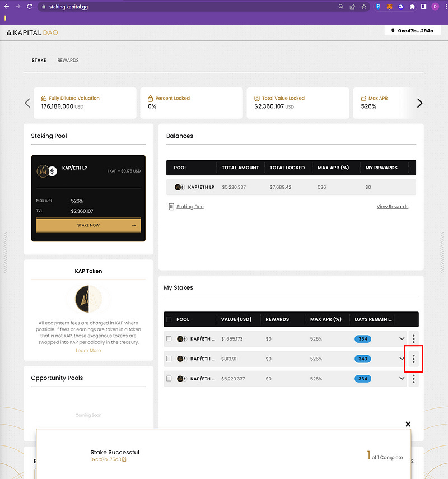Sort My Stakes by DAYS REMAINING column

tap(373, 319)
